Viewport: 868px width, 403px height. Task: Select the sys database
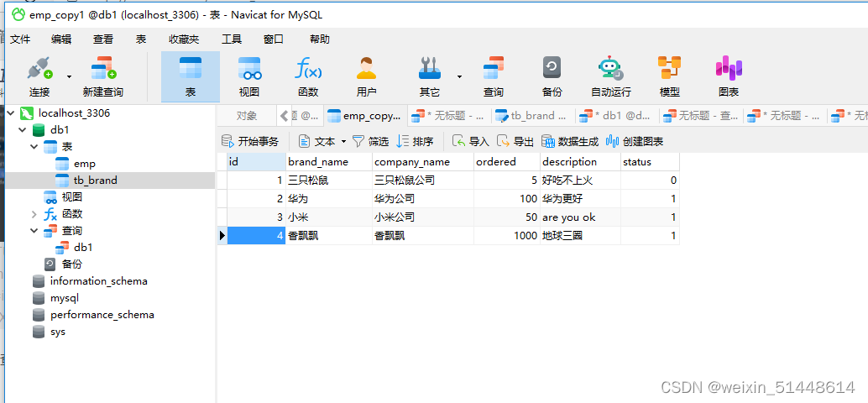click(58, 332)
